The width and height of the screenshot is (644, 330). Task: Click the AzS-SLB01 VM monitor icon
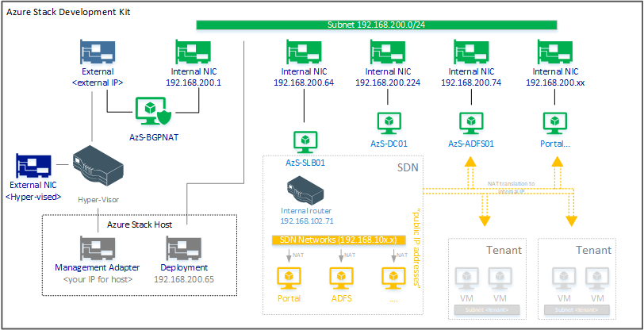pyautogui.click(x=305, y=141)
